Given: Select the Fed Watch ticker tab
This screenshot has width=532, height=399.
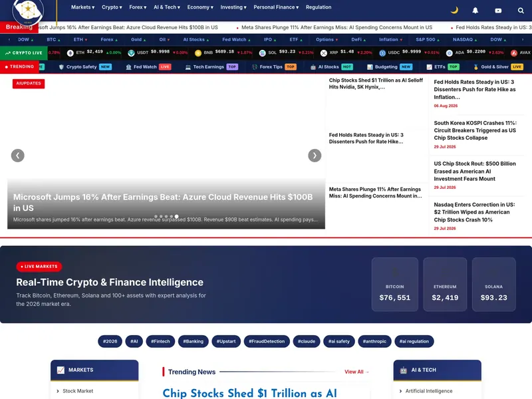Looking at the screenshot, I should coord(236,40).
